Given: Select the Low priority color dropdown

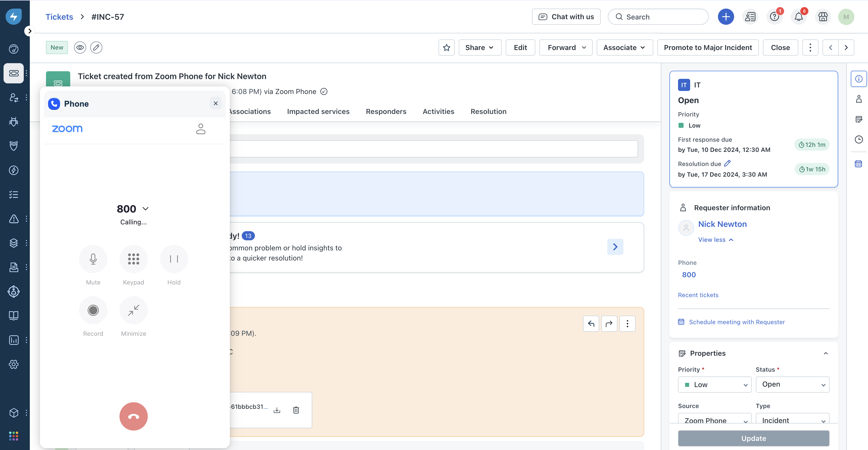Looking at the screenshot, I should click(714, 384).
